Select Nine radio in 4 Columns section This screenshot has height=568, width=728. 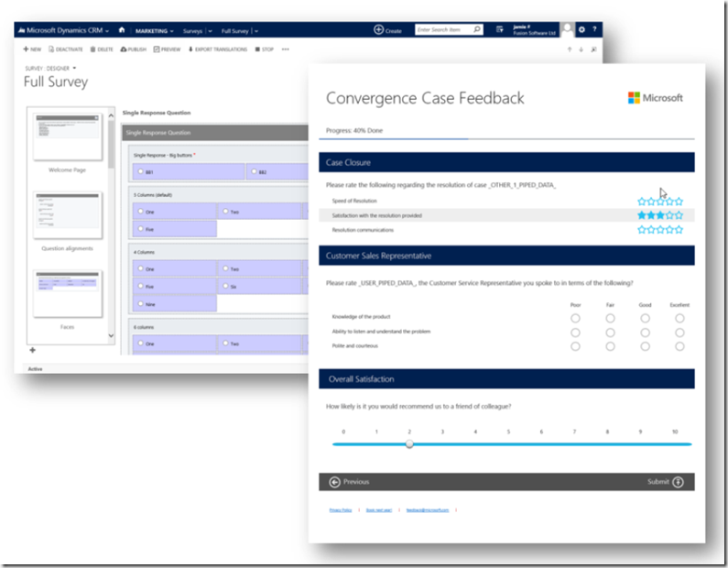click(x=140, y=303)
